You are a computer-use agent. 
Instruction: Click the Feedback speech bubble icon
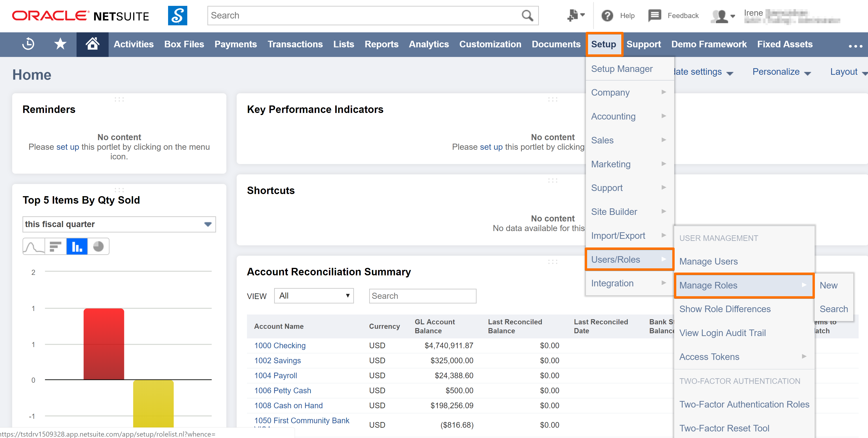654,15
